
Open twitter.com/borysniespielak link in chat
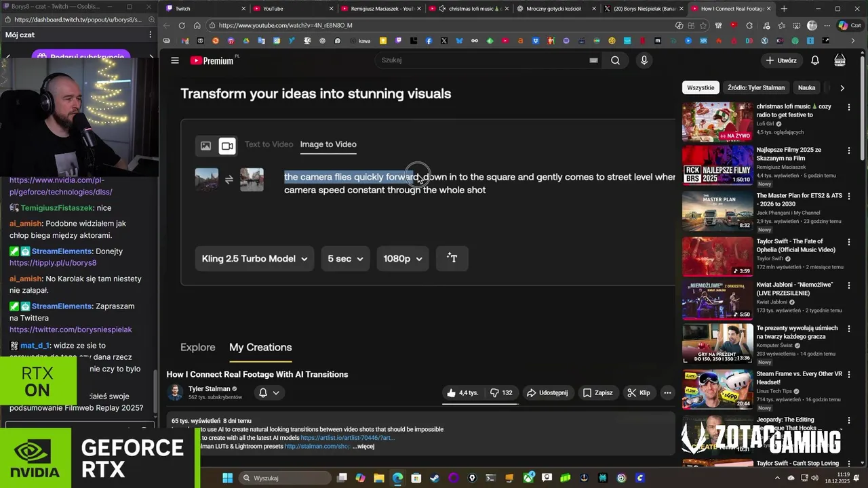tap(71, 329)
